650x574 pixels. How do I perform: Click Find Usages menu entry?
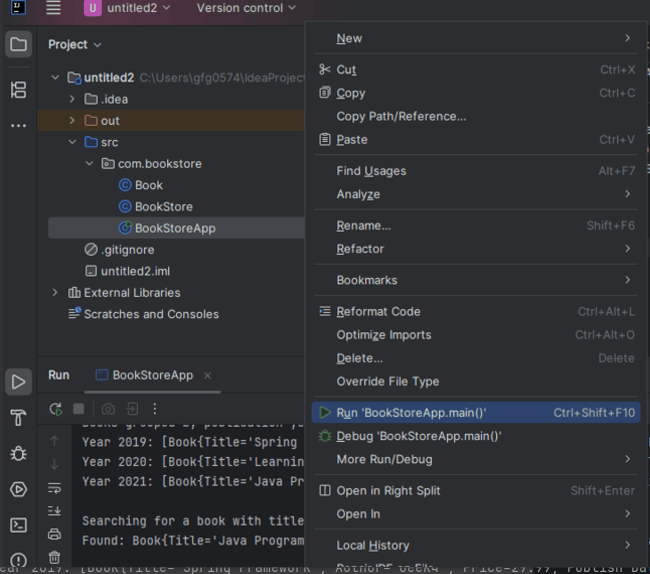[371, 171]
